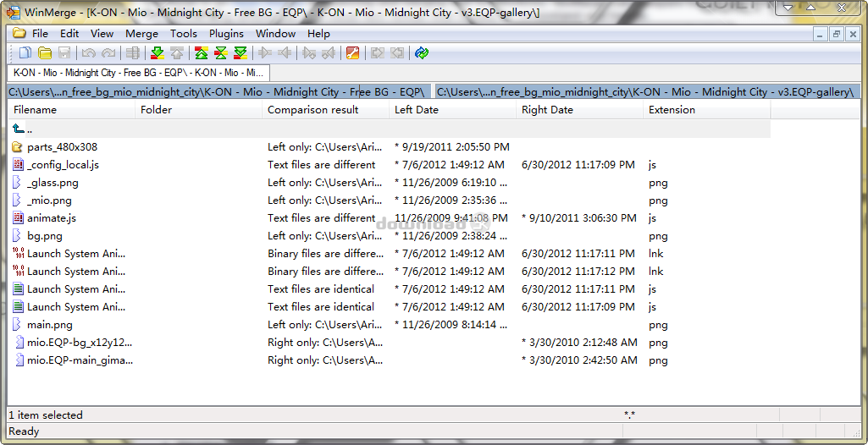Open the Plugins menu
The height and width of the screenshot is (445, 868).
[226, 34]
